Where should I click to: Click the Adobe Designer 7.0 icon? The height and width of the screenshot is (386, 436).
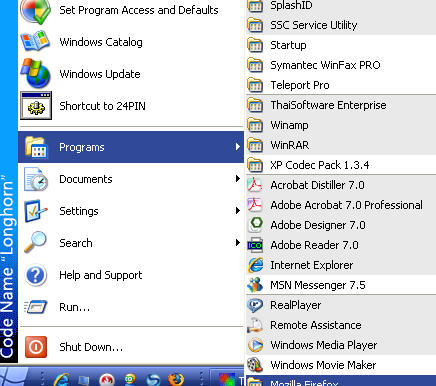256,224
